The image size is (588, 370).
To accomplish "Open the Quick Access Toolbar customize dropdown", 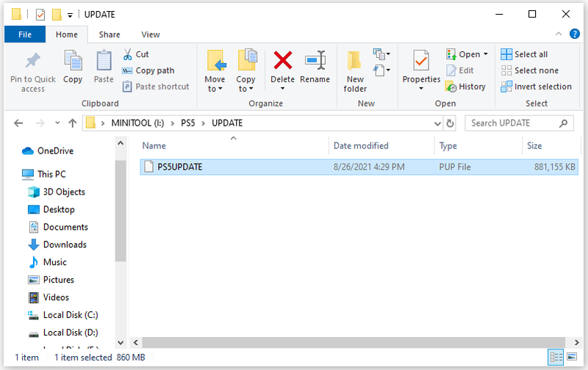I will tap(70, 15).
